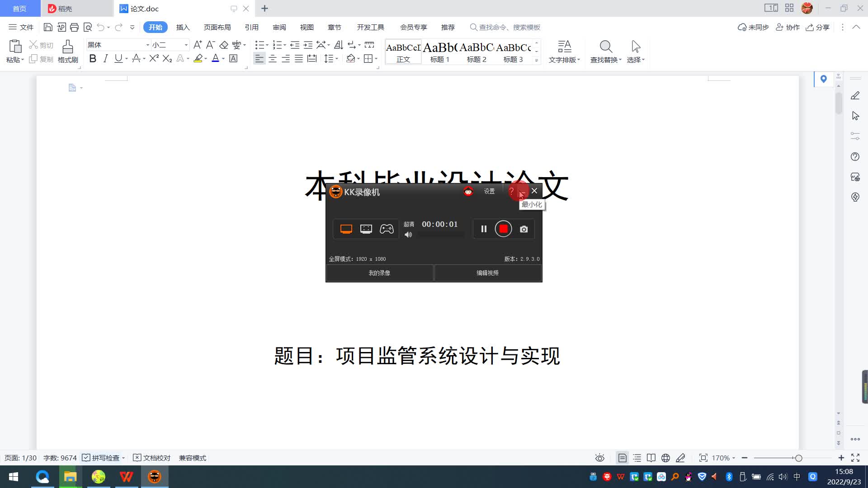
Task: Click 我的录像 button in KK recorder
Action: click(x=379, y=273)
